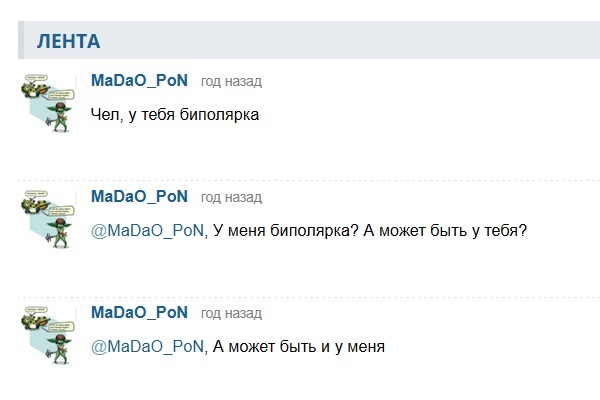Image resolution: width=600 pixels, height=400 pixels.
Task: Click the reply text 'А может быть и у меня'
Action: (x=299, y=347)
